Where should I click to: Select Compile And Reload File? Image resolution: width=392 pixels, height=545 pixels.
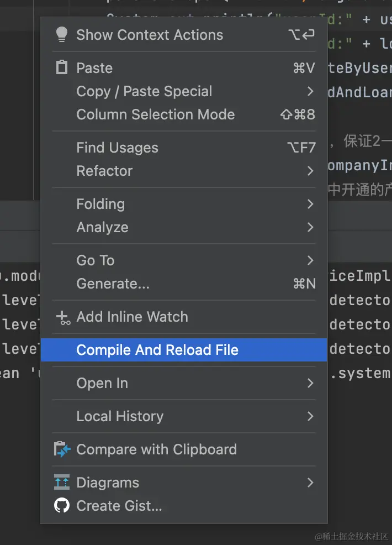(x=184, y=350)
